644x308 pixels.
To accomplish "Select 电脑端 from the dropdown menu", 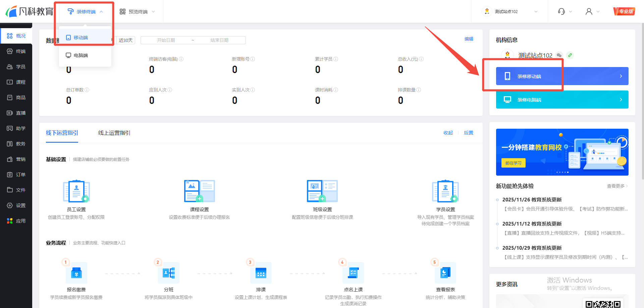I will (81, 55).
